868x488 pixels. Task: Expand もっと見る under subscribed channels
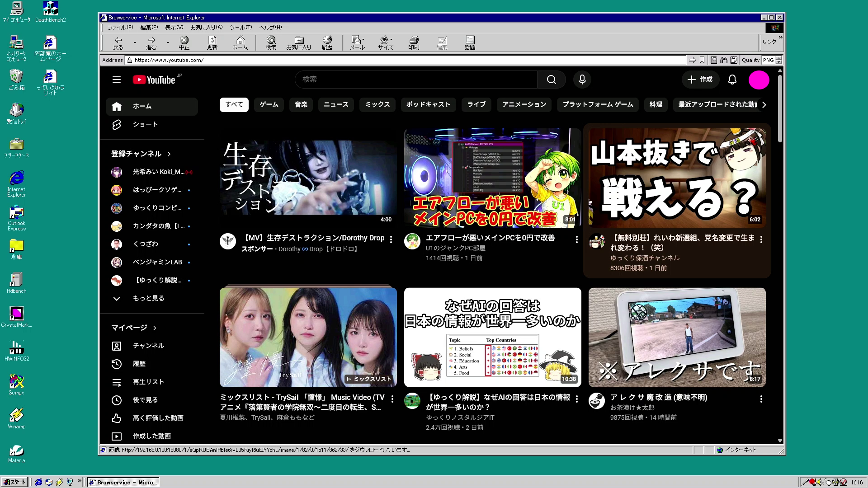[152, 298]
